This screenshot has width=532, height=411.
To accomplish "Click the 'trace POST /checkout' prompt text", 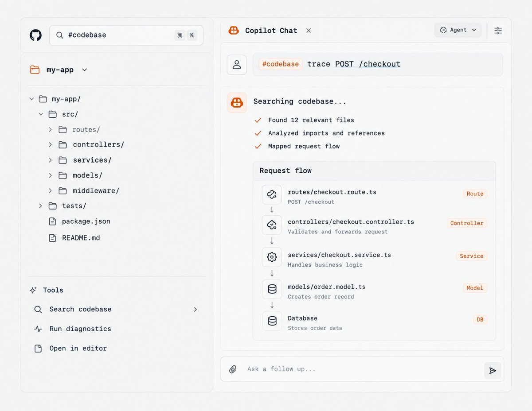I will tap(354, 64).
